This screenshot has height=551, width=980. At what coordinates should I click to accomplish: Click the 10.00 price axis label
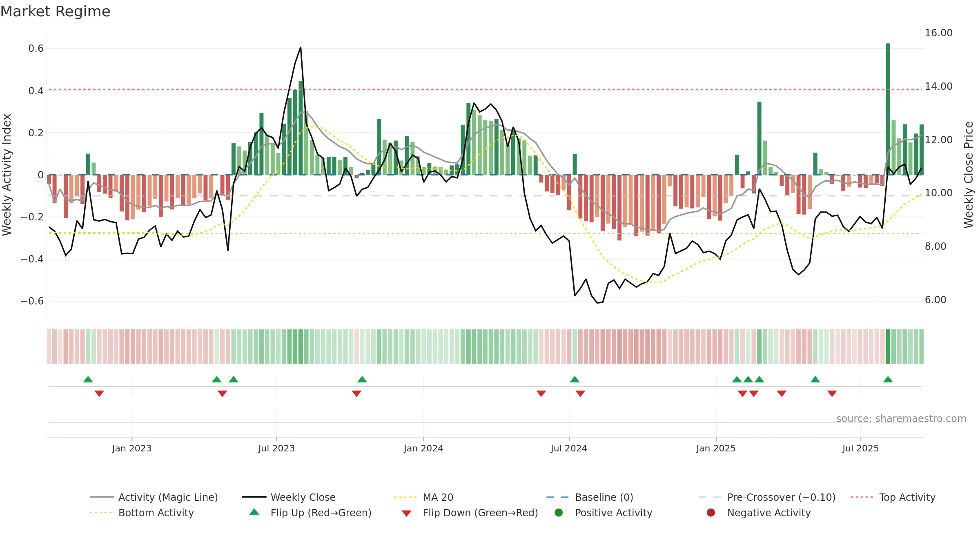pos(938,193)
